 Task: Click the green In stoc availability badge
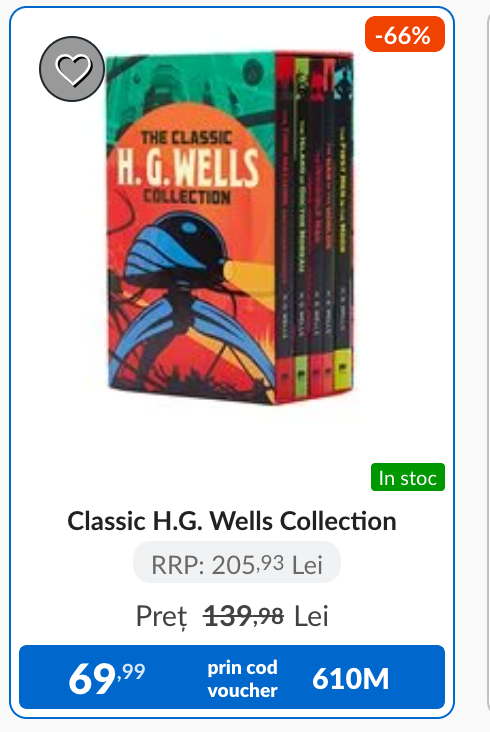click(408, 477)
